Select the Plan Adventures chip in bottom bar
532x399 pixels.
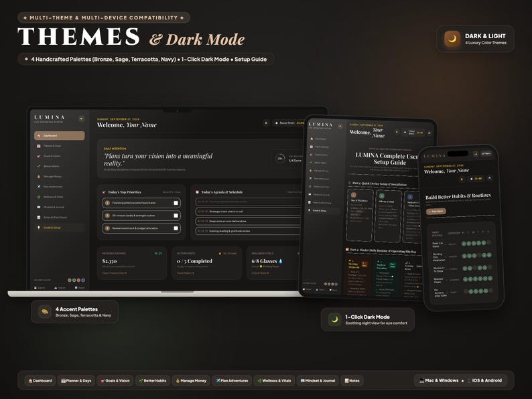(x=232, y=381)
